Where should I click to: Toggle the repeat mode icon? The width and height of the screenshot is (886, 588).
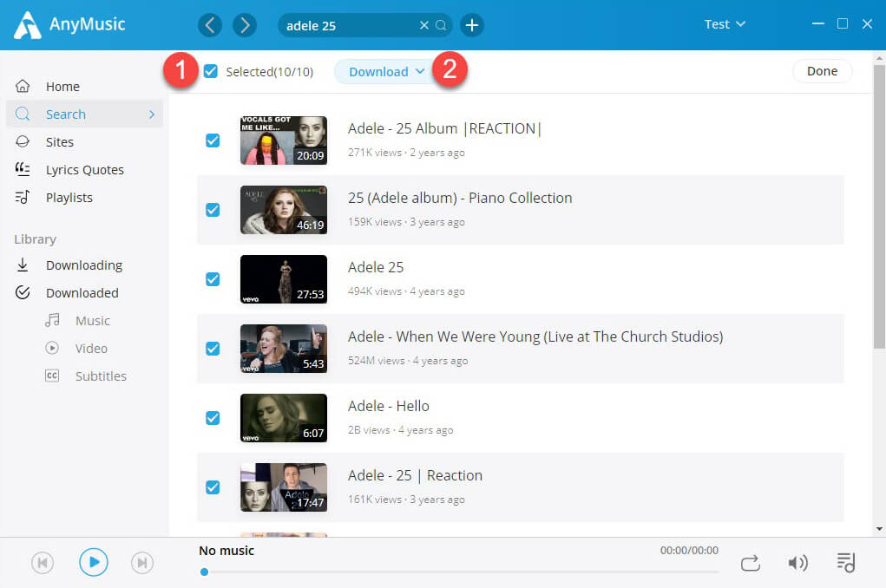751,563
